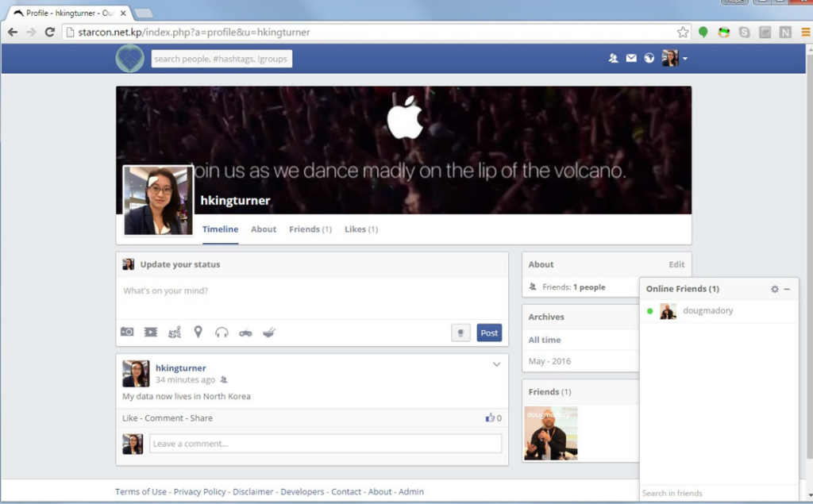Image resolution: width=813 pixels, height=504 pixels.
Task: Open Online Friends settings gear
Action: (775, 289)
